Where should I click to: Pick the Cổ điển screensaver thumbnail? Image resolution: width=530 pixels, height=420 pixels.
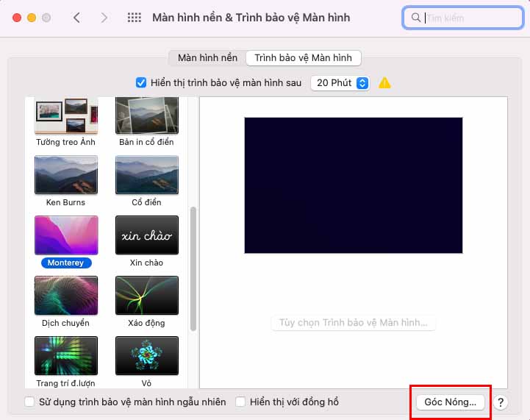(147, 175)
